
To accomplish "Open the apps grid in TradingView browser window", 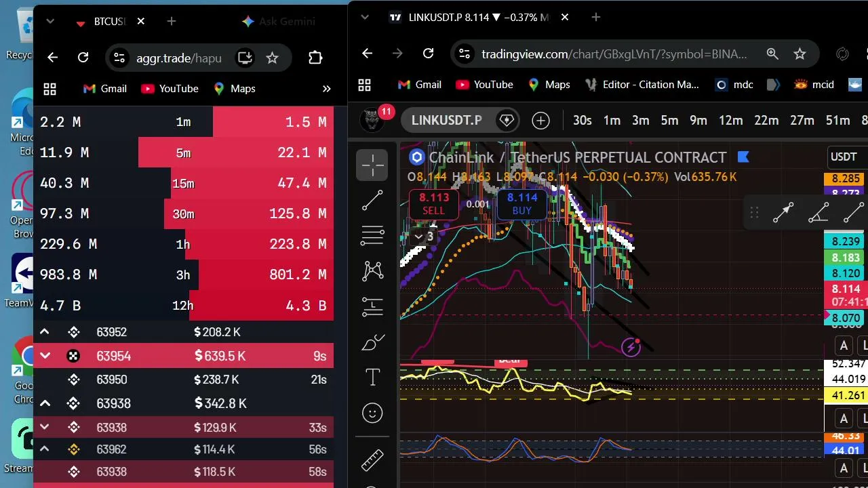I will coord(365,85).
